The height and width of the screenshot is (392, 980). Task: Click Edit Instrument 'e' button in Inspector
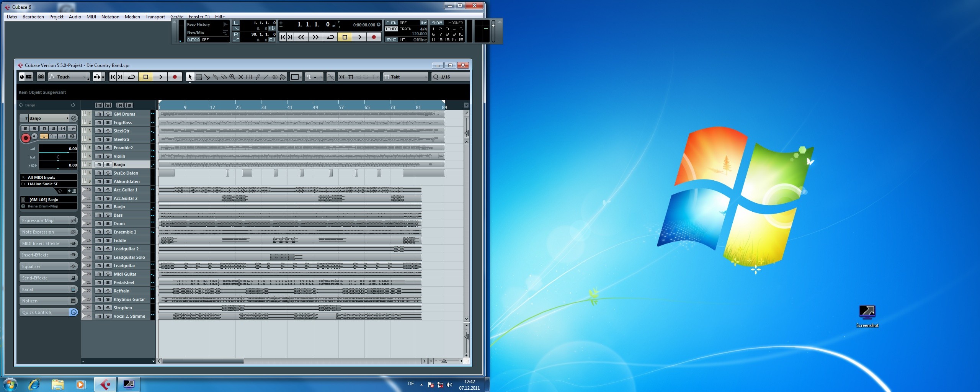[x=74, y=118]
